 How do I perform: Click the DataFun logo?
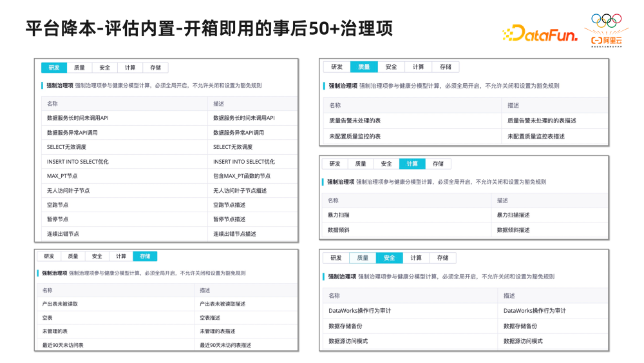[x=540, y=34]
